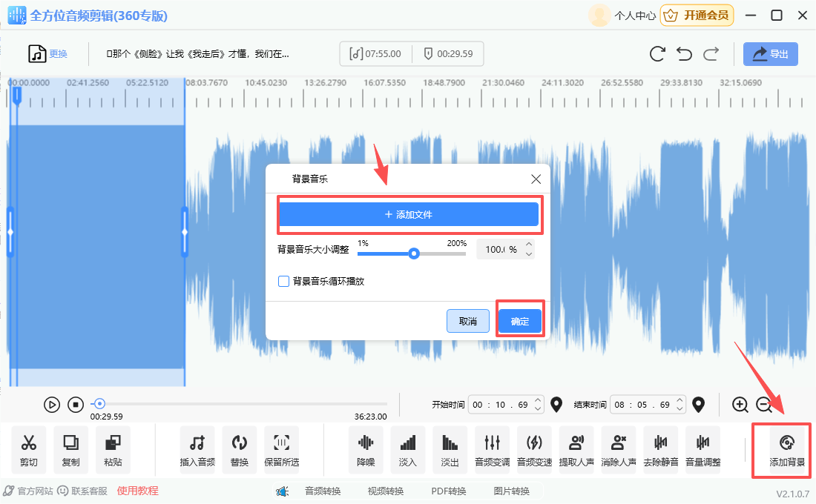The image size is (816, 504).
Task: Select the 降噪 noise reduction tool
Action: click(x=366, y=449)
